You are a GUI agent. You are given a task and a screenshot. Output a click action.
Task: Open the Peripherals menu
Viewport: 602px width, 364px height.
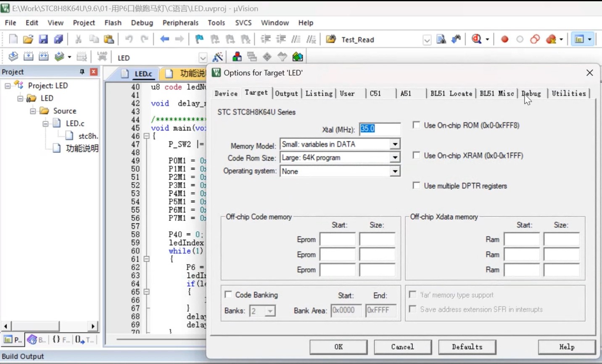click(x=180, y=23)
